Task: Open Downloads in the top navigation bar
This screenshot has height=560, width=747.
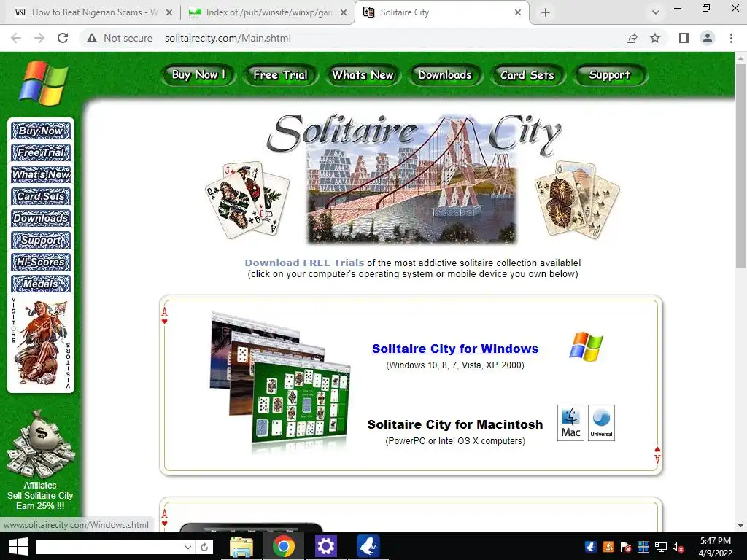Action: (x=445, y=75)
